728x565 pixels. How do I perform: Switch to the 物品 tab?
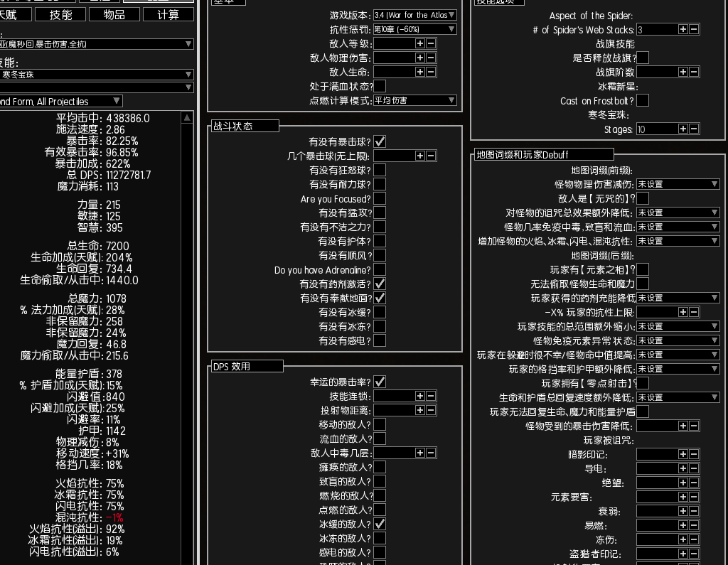click(x=114, y=14)
